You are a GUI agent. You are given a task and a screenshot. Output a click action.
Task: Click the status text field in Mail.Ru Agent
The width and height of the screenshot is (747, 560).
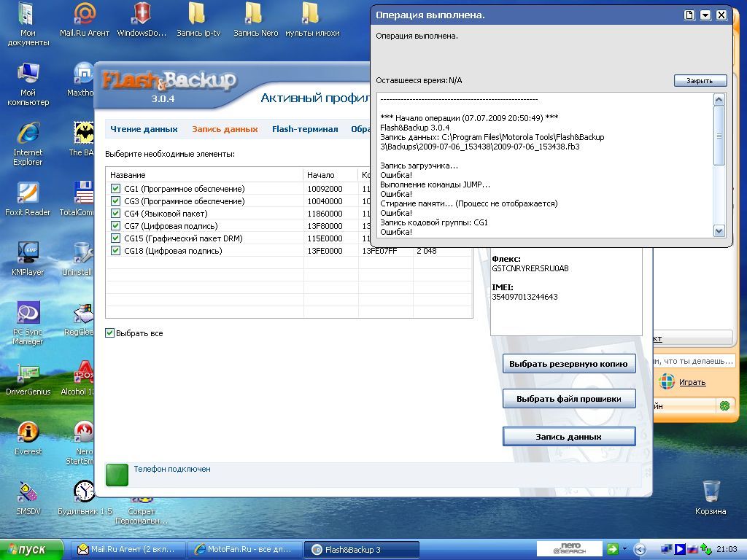[694, 361]
